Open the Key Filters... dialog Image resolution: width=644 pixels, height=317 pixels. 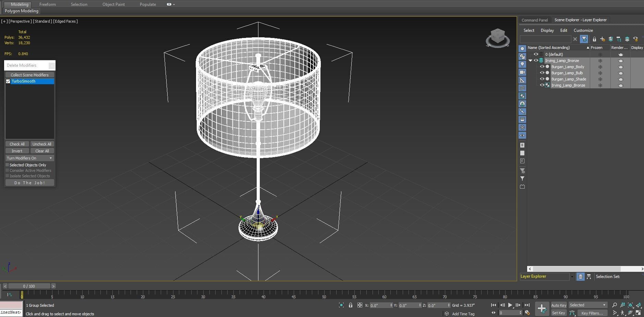click(592, 313)
